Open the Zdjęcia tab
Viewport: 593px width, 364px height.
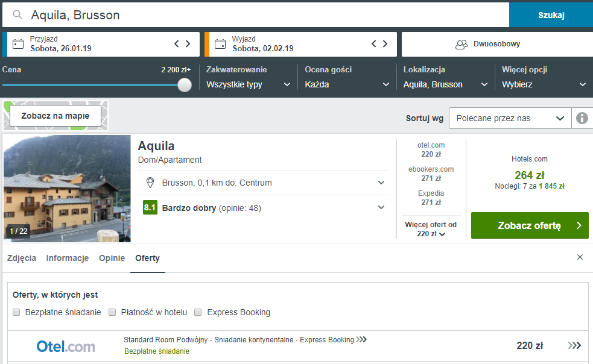[x=22, y=258]
